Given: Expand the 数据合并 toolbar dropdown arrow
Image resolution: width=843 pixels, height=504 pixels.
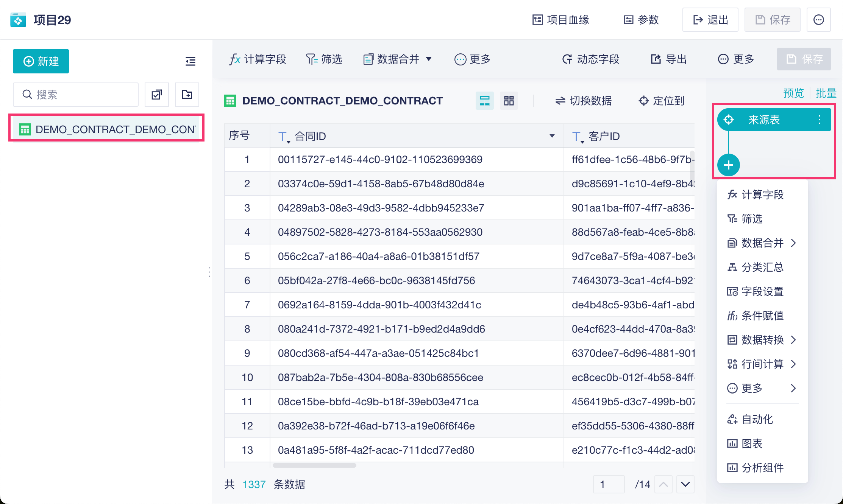Looking at the screenshot, I should (429, 59).
